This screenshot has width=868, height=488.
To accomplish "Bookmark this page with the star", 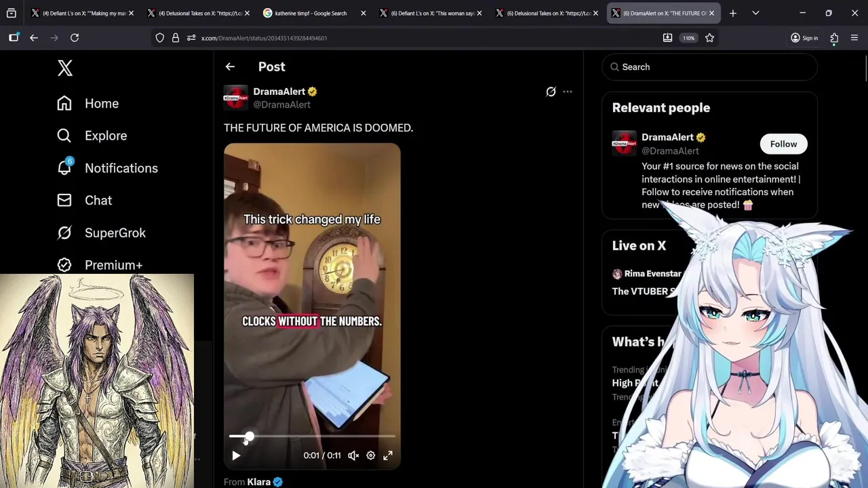I will 709,38.
